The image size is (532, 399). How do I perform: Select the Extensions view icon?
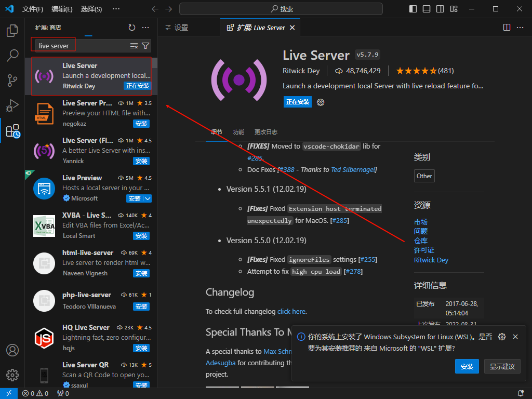click(13, 130)
